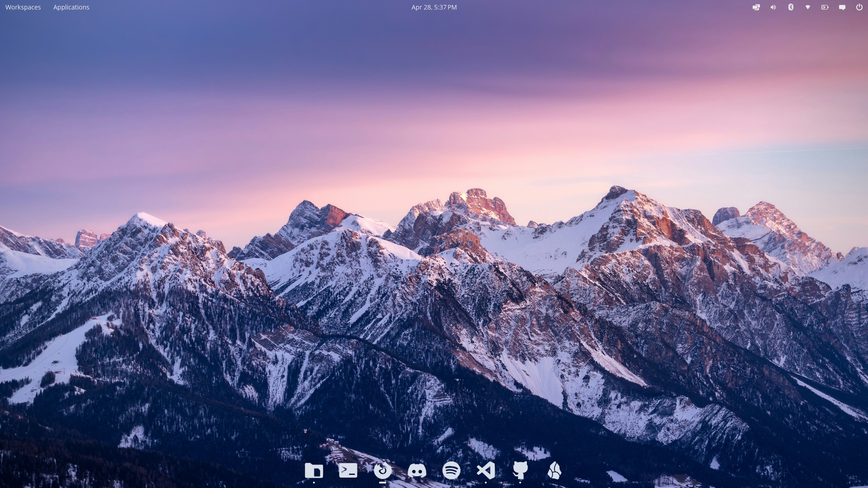
Task: Open GitHub Desktop from the dock
Action: 520,471
